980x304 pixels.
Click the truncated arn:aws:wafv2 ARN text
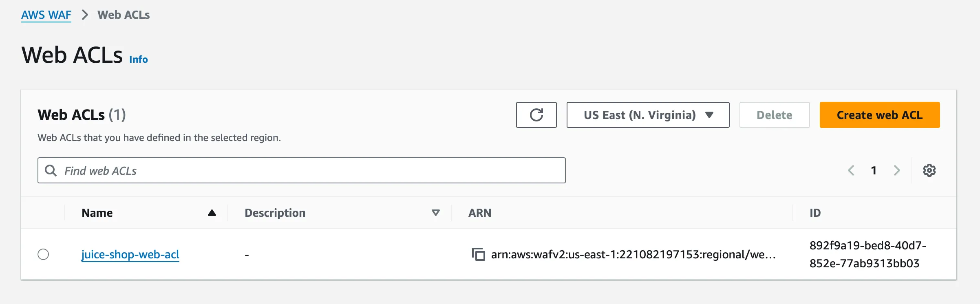tap(633, 254)
